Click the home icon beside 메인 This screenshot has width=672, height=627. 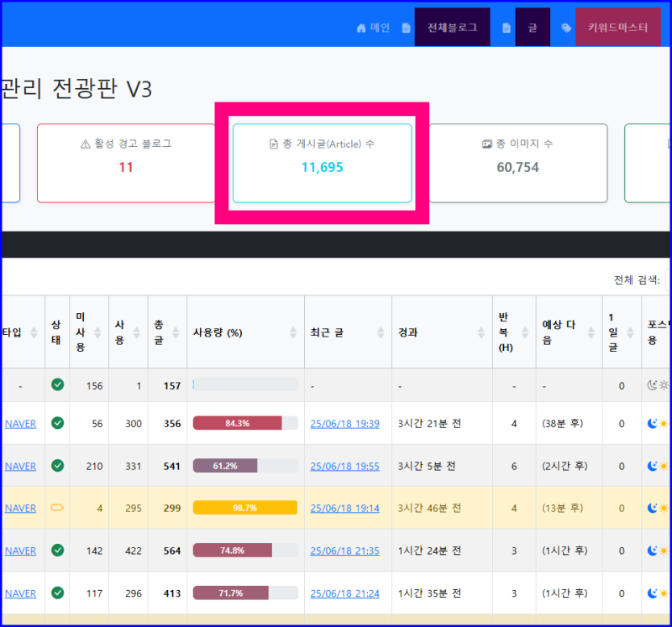tap(361, 29)
